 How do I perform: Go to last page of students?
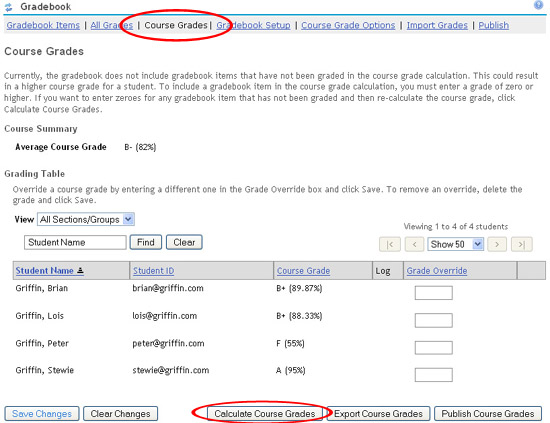(x=522, y=244)
